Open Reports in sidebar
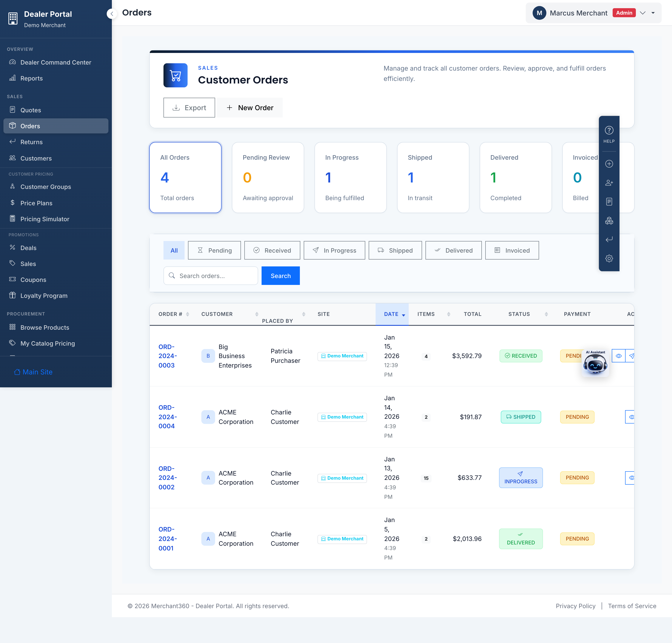This screenshot has width=672, height=643. (x=56, y=78)
